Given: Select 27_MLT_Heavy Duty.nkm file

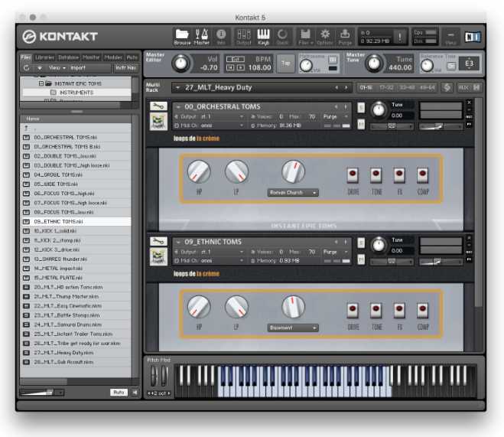Looking at the screenshot, I should tap(76, 353).
